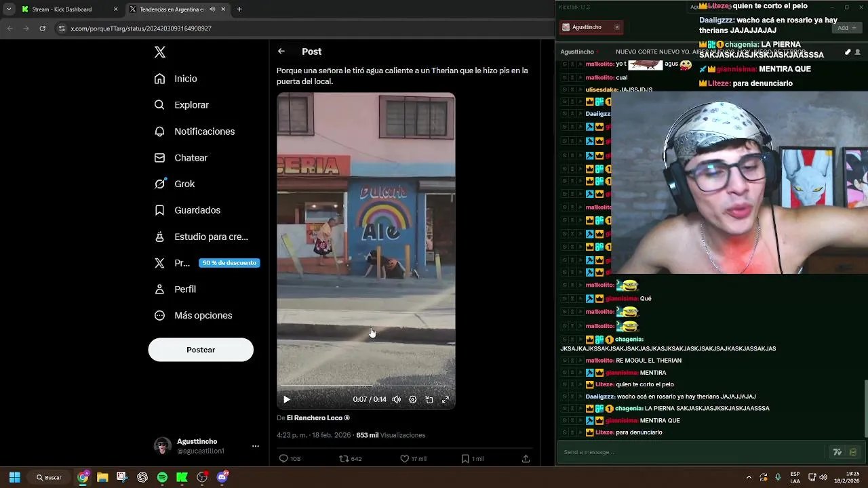Screen dimensions: 868x488
Task: Open the X logo home link
Action: 160,52
